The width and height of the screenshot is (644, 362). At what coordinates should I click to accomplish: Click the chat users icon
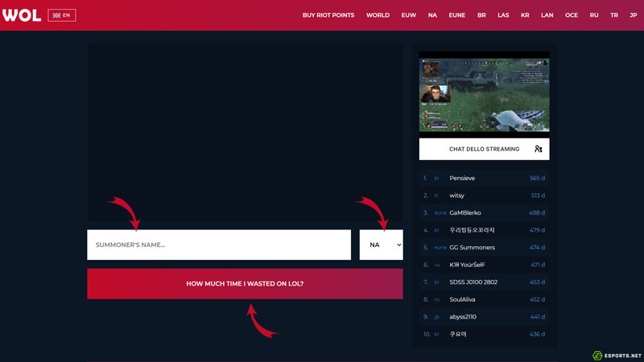[538, 149]
